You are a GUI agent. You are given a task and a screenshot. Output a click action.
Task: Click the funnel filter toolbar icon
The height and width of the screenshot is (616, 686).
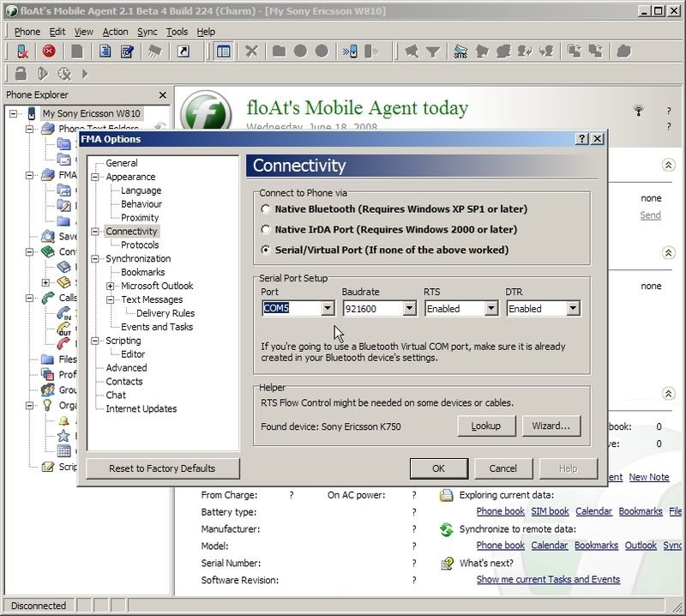(433, 52)
